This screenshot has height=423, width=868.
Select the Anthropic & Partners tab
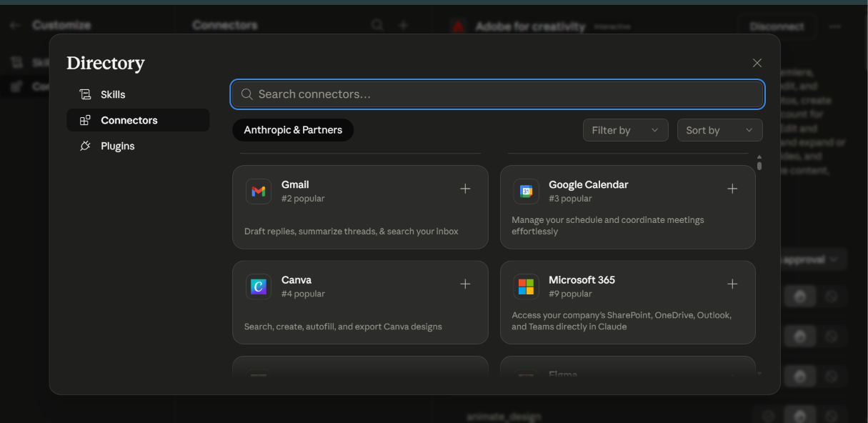[293, 130]
